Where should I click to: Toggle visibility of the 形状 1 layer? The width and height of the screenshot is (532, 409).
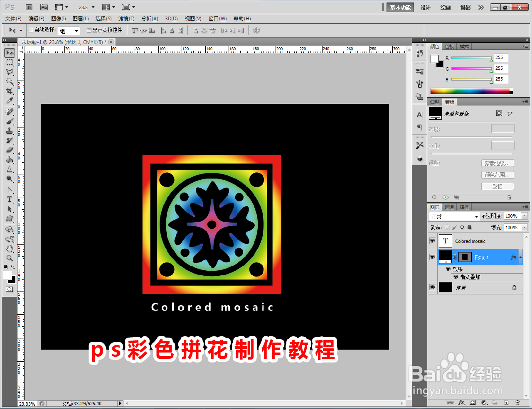coord(432,257)
